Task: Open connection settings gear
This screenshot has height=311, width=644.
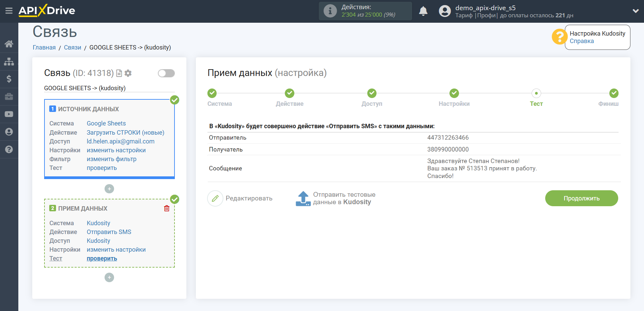Action: coord(128,73)
